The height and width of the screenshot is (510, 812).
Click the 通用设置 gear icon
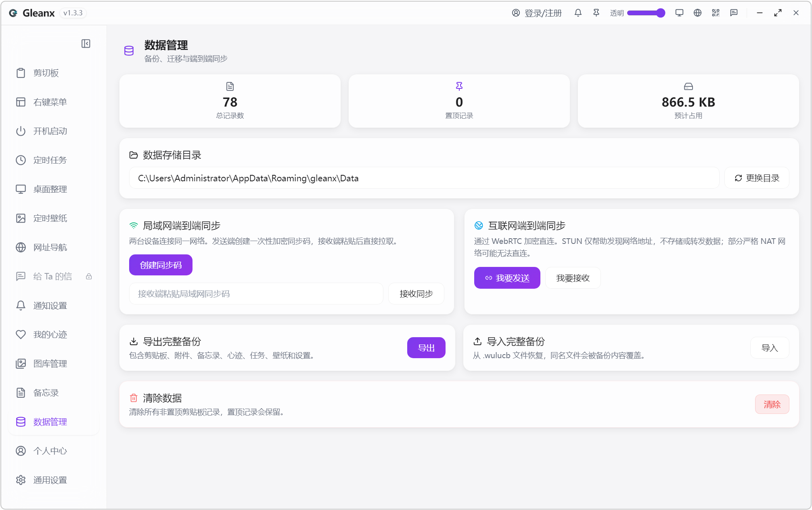point(21,480)
